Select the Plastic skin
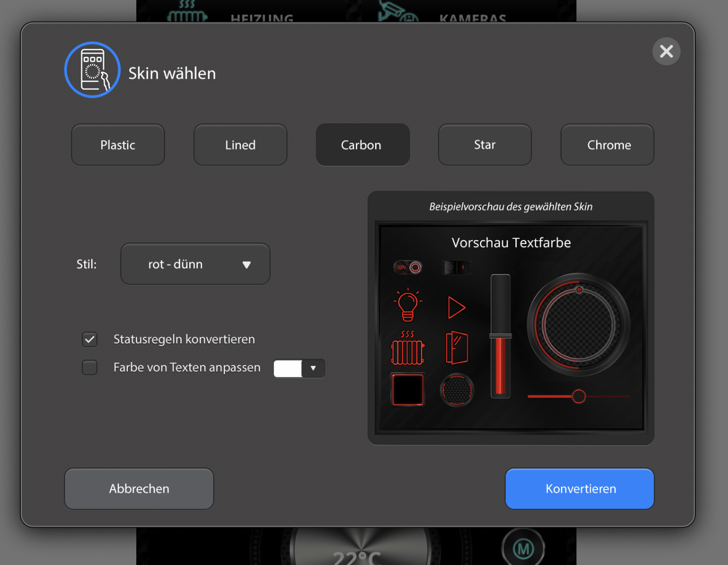The height and width of the screenshot is (565, 728). (x=118, y=145)
